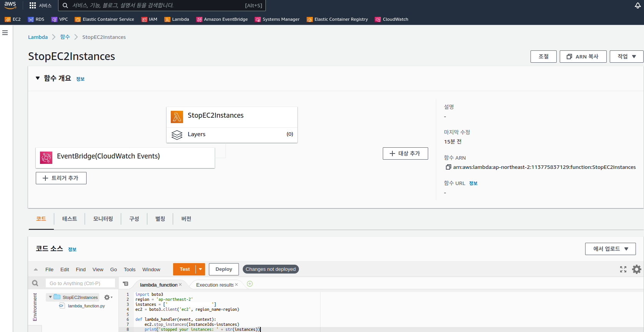This screenshot has height=332, width=644.
Task: Click the throttle button
Action: click(543, 57)
